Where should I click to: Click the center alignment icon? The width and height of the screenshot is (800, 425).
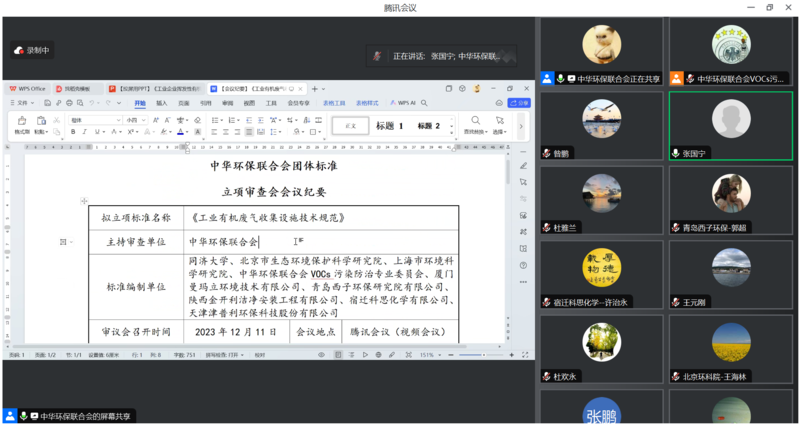[x=226, y=132]
